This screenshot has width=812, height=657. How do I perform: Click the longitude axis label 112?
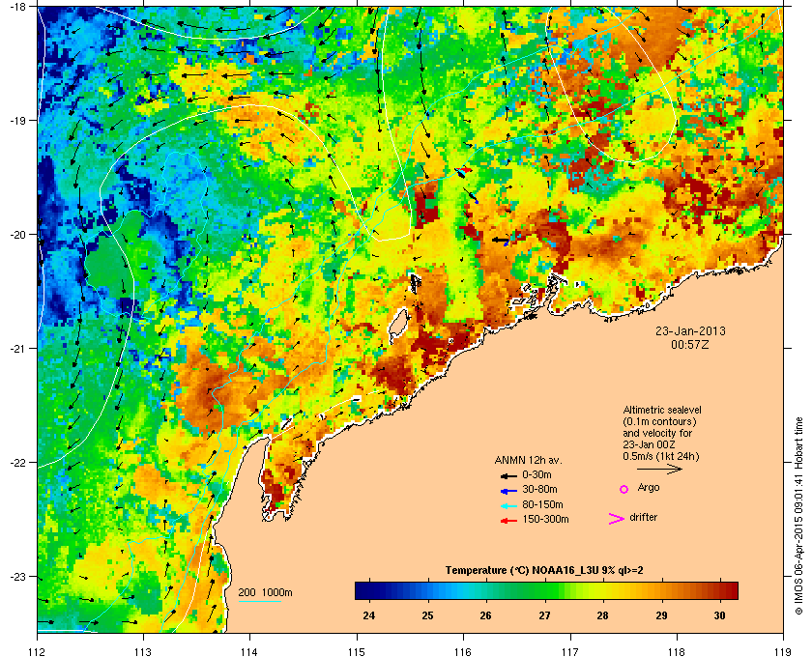pos(38,651)
